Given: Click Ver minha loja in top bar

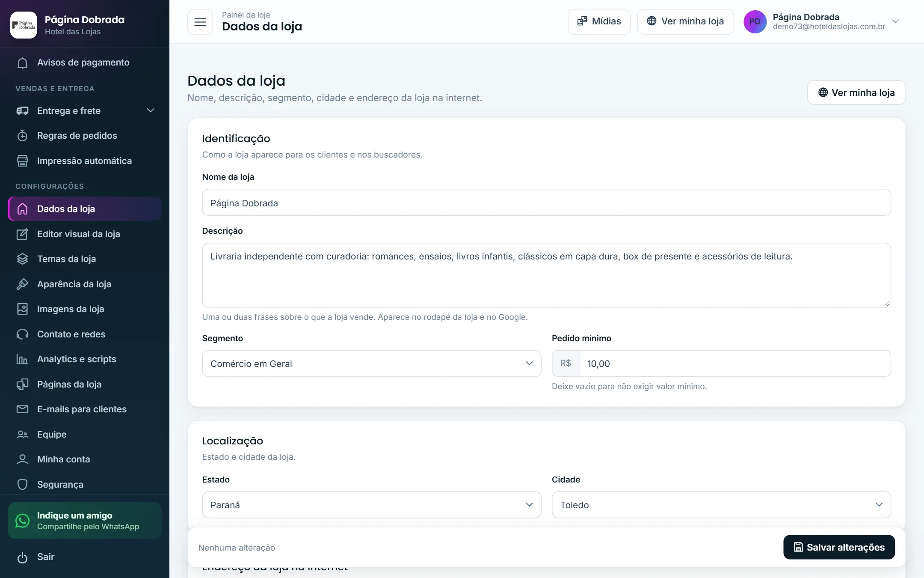Looking at the screenshot, I should tap(685, 21).
